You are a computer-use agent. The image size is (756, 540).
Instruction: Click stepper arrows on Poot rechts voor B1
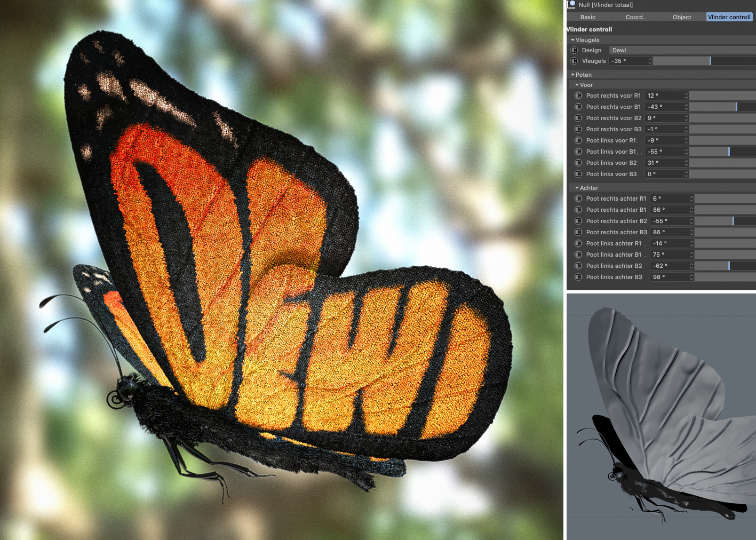(x=686, y=107)
